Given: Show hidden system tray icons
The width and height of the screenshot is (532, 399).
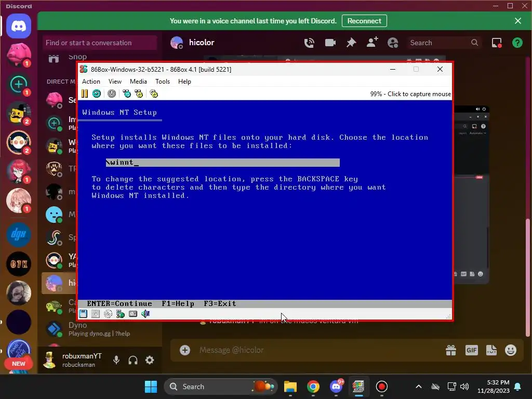Looking at the screenshot, I should click(x=419, y=387).
